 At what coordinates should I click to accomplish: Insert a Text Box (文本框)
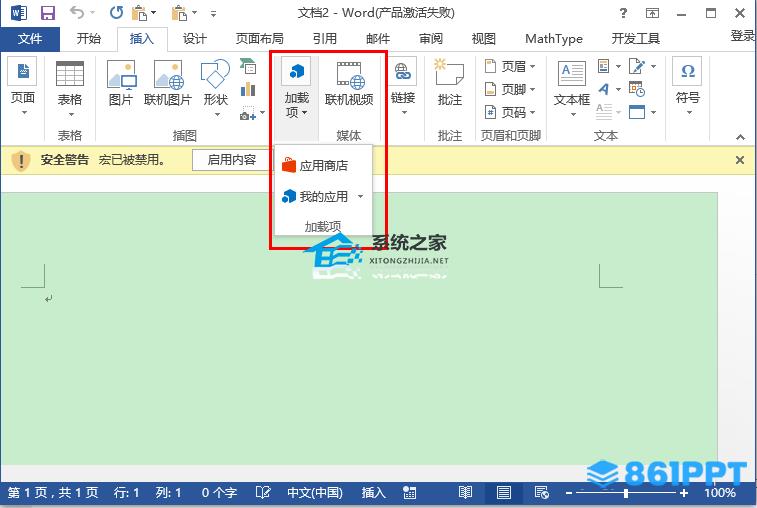[572, 89]
